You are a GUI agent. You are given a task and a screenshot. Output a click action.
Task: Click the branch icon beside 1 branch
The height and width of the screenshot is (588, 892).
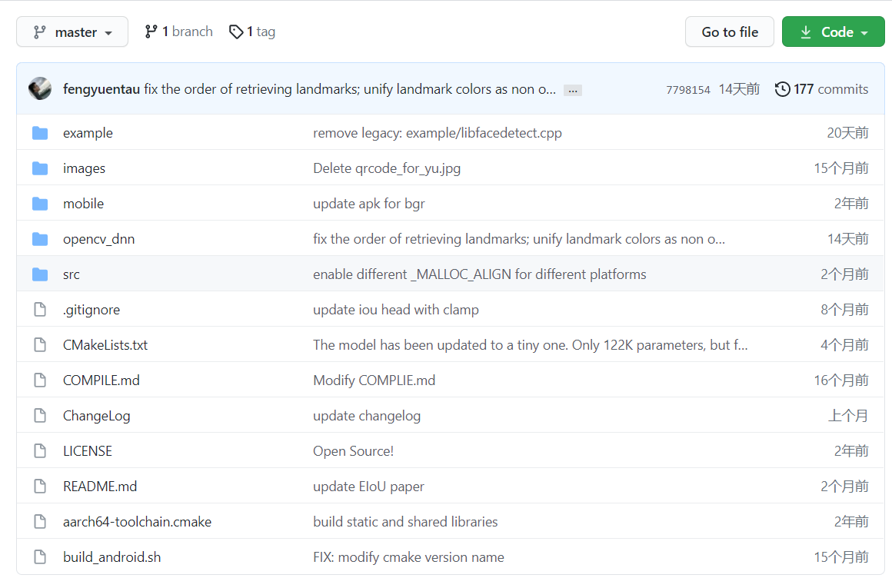tap(151, 32)
